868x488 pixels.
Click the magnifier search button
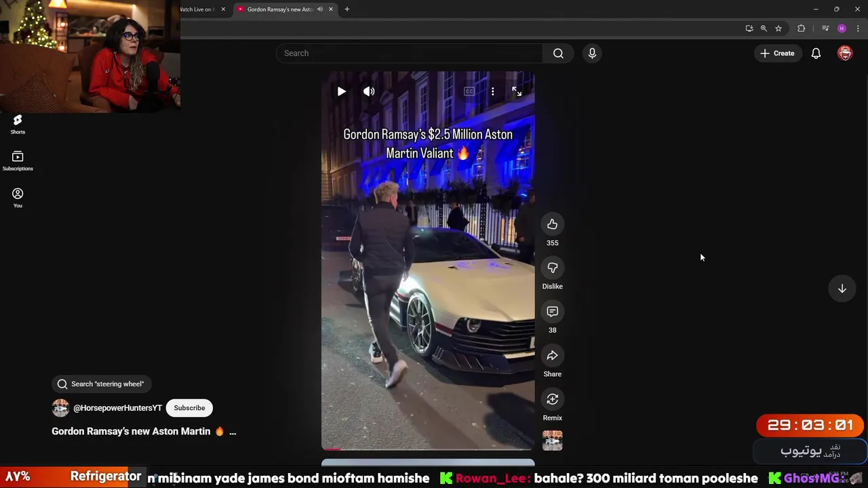pyautogui.click(x=558, y=53)
